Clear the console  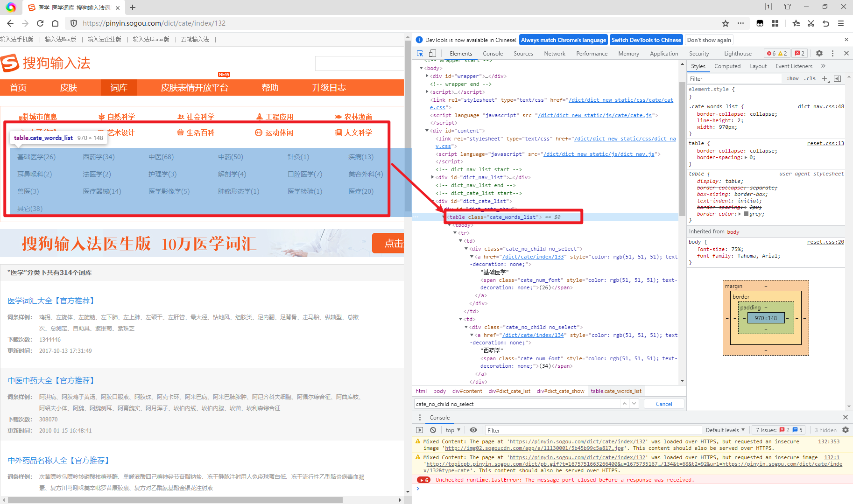(433, 430)
